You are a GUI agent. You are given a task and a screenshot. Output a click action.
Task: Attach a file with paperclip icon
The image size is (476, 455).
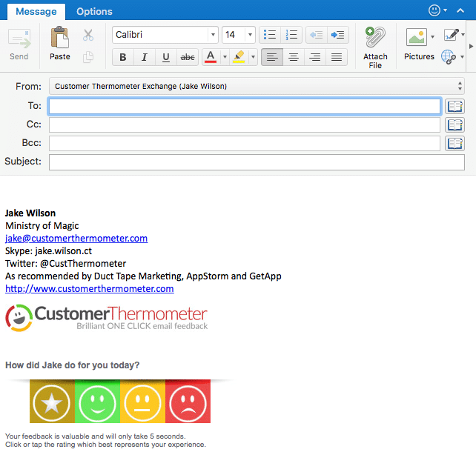click(375, 47)
